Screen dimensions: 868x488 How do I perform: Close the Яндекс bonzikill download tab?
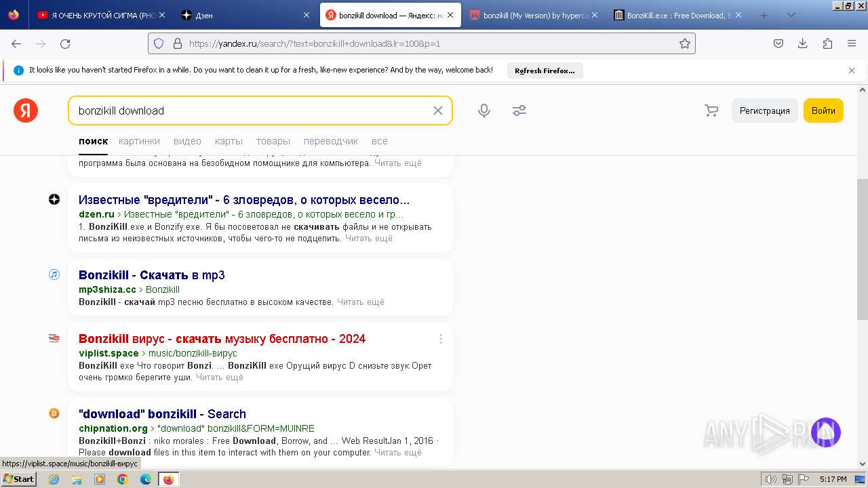point(450,15)
